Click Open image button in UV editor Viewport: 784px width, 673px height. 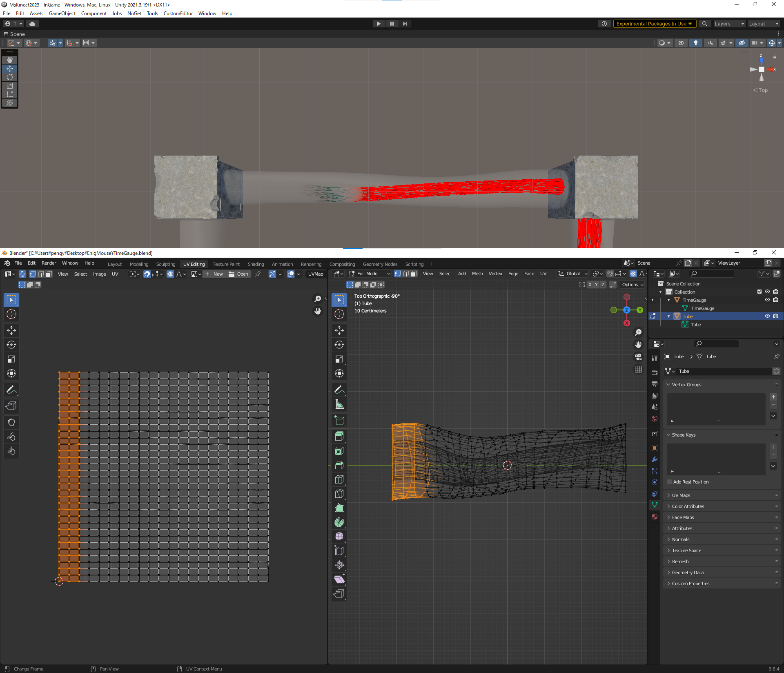click(238, 274)
